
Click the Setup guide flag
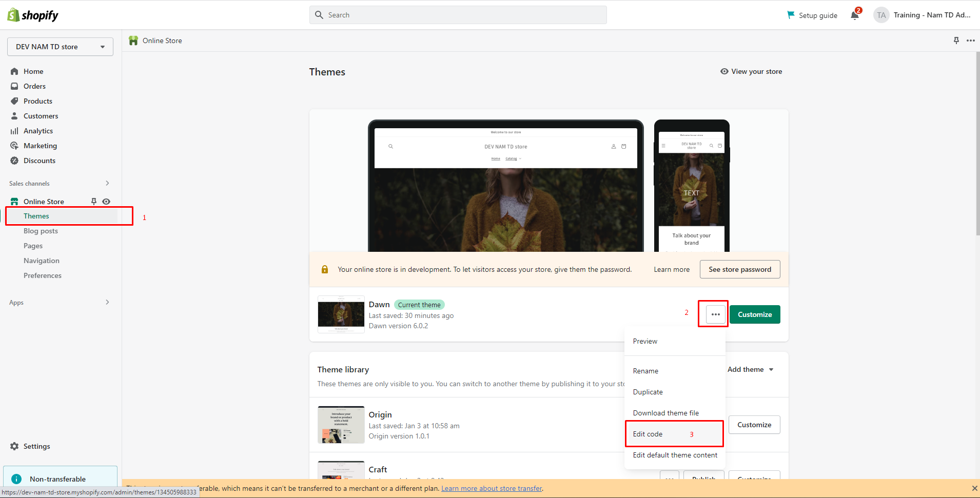pos(791,15)
